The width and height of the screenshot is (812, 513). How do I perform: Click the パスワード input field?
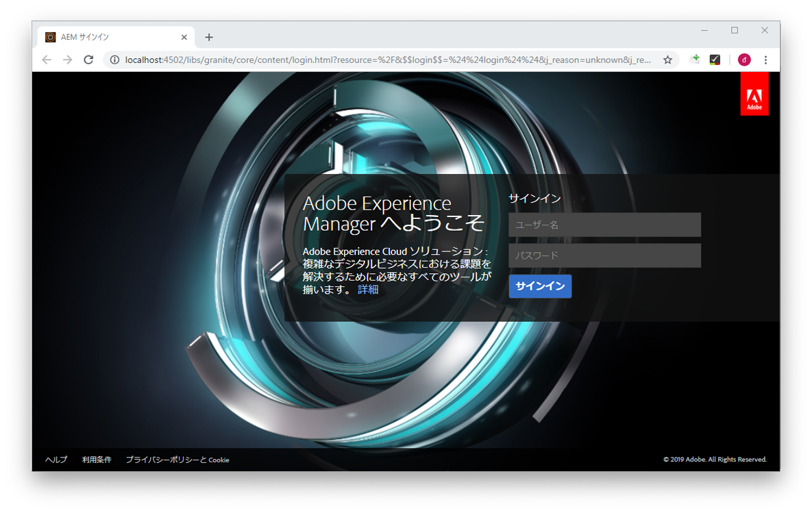(x=604, y=255)
